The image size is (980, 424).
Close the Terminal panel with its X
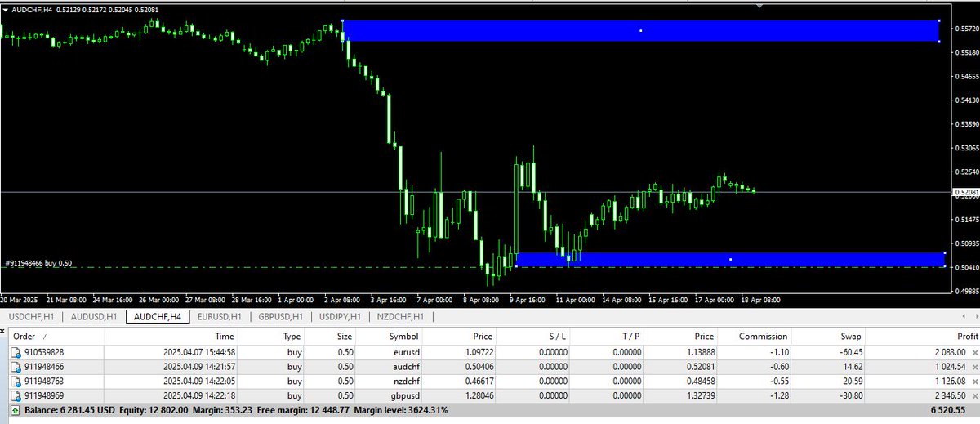click(x=4, y=331)
